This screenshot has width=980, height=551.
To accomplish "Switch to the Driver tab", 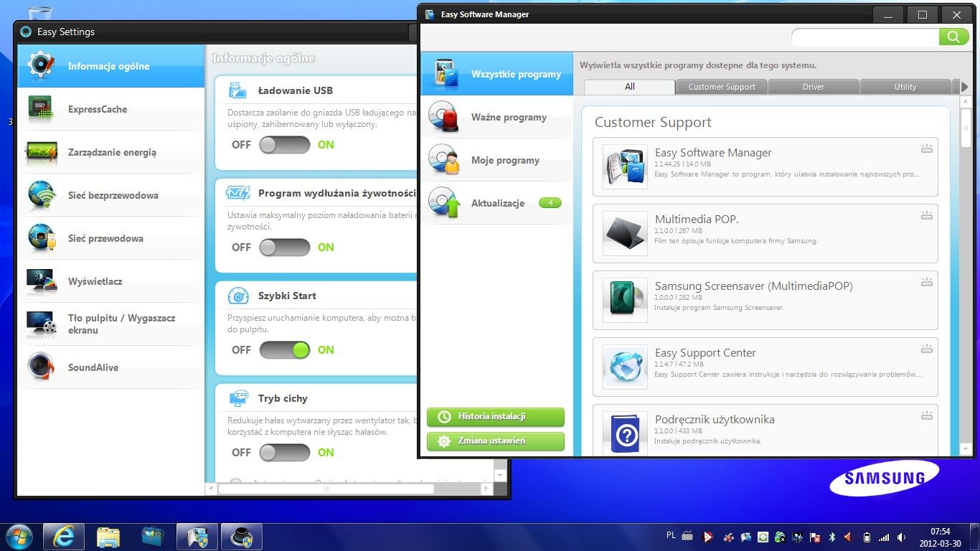I will (x=814, y=87).
